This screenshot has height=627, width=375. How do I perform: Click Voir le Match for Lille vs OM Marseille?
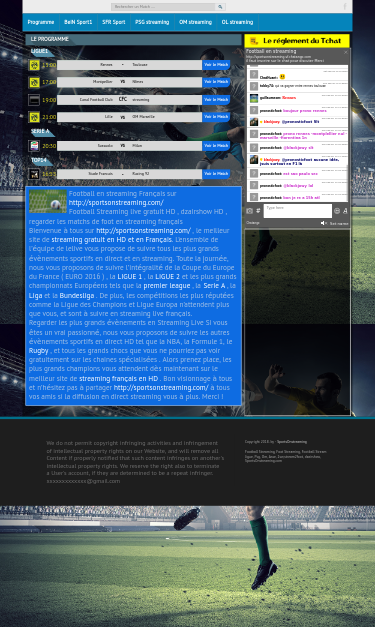coord(216,117)
